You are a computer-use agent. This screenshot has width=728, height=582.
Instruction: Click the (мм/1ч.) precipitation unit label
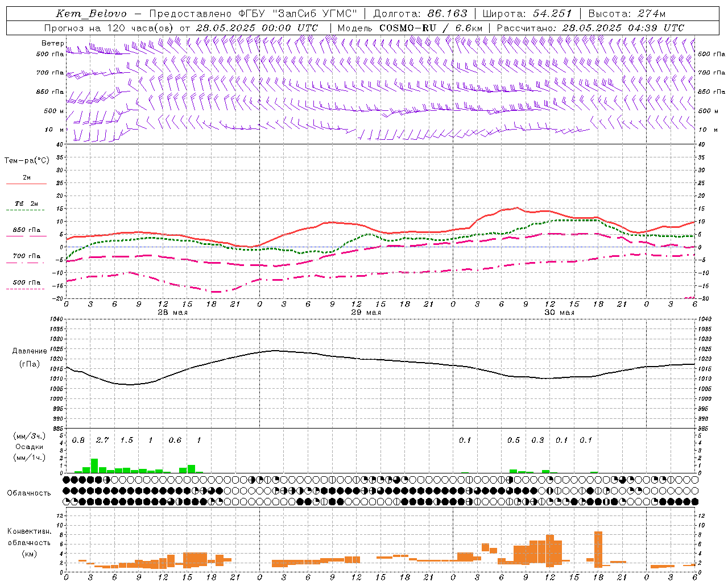pyautogui.click(x=29, y=458)
